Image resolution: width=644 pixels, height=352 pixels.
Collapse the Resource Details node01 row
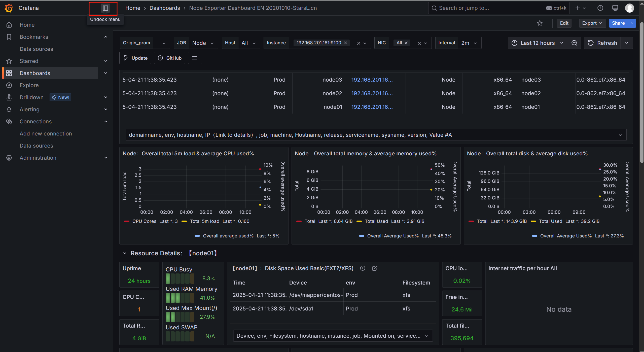tap(125, 253)
